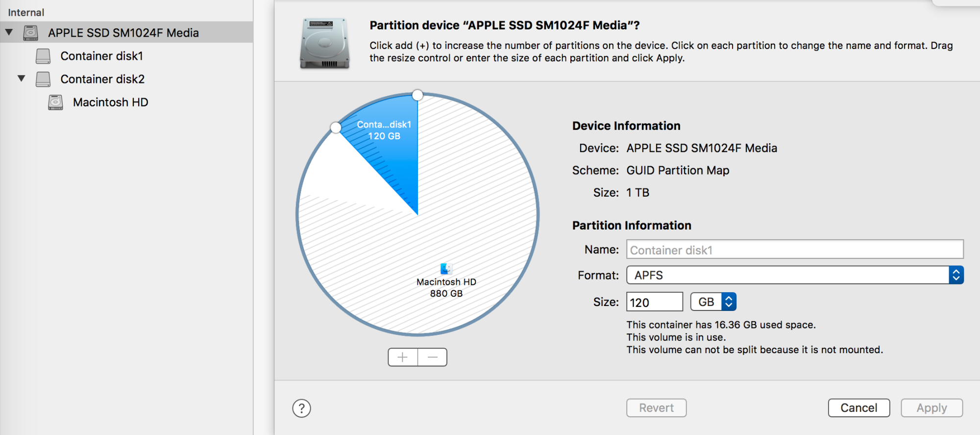Click the Internal sidebar section header

pyautogui.click(x=26, y=12)
